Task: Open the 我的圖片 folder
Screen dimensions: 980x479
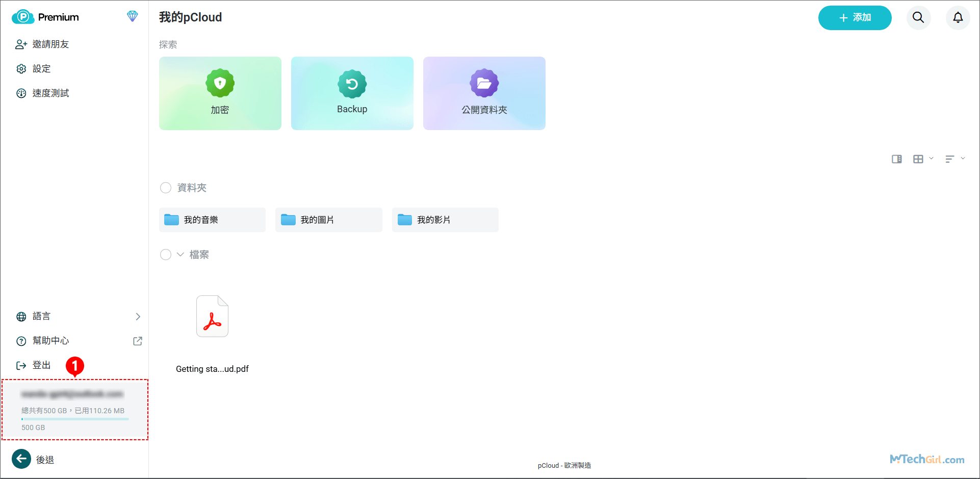Action: [x=329, y=220]
